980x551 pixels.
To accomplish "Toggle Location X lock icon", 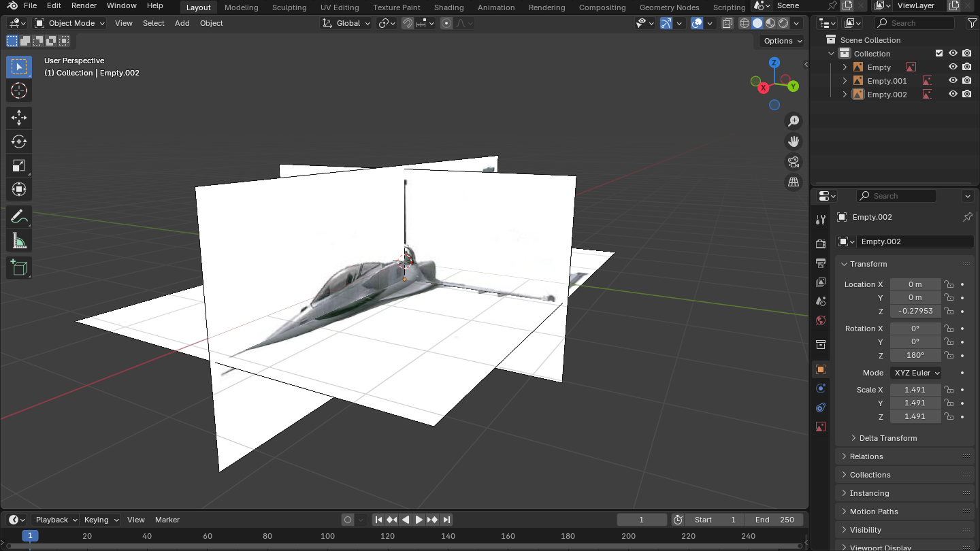I will (x=949, y=284).
